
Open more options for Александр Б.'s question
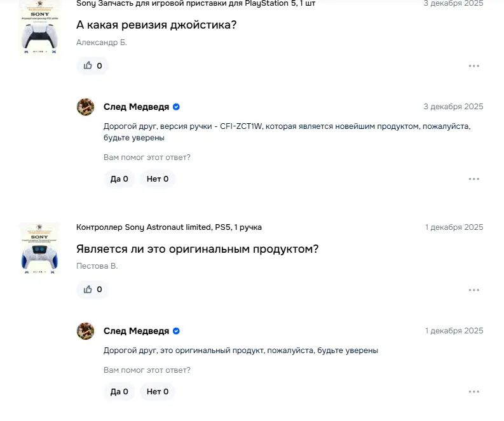[x=473, y=66]
